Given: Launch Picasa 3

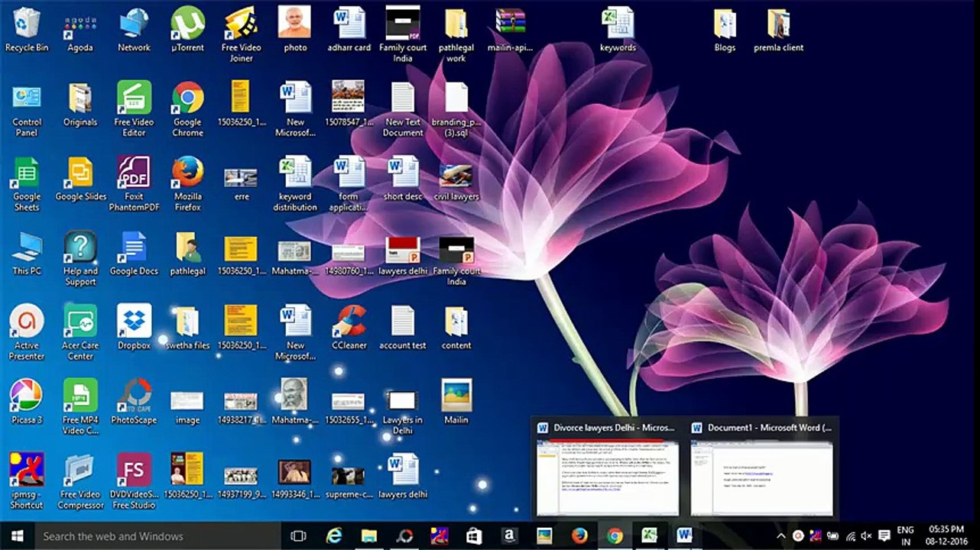Looking at the screenshot, I should point(27,402).
